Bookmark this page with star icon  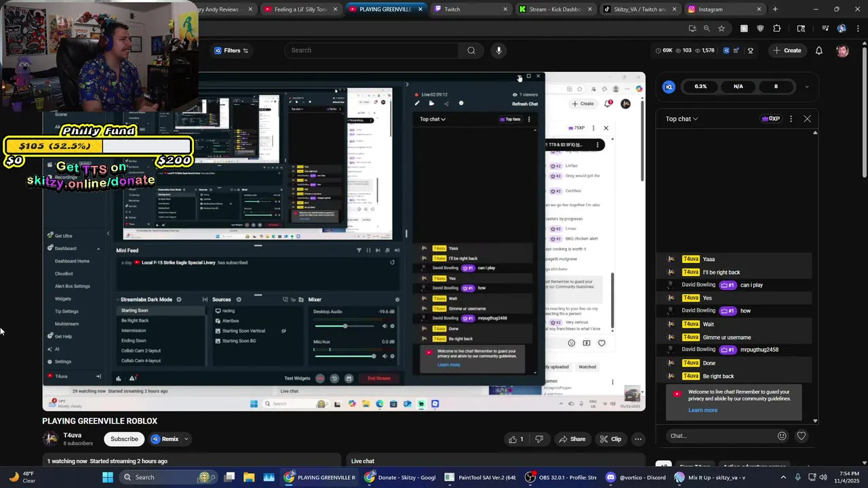click(722, 28)
